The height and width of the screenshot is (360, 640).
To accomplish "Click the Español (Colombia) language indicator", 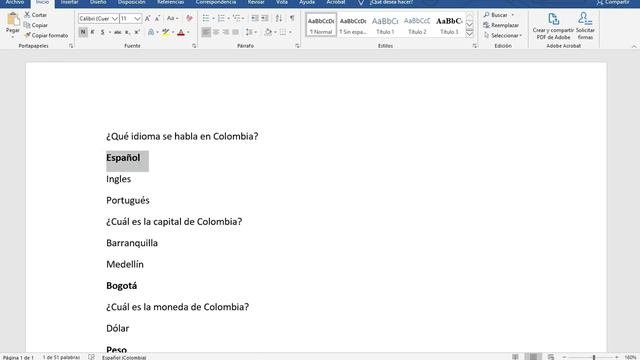I will [x=124, y=357].
